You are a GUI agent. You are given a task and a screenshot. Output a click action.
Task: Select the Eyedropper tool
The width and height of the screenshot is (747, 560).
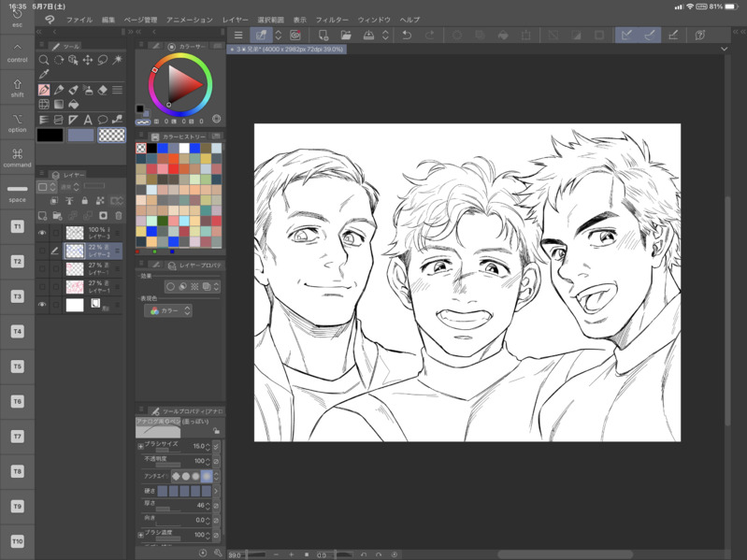44,75
